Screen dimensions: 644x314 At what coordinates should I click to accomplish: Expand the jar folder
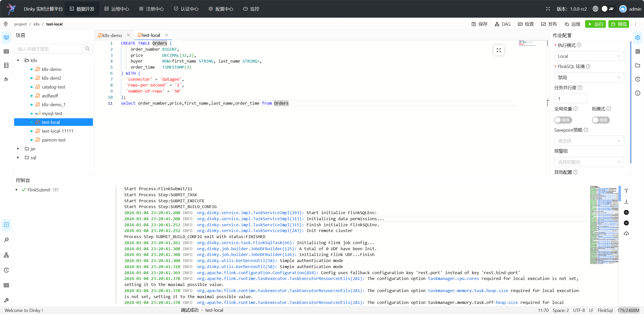point(18,149)
